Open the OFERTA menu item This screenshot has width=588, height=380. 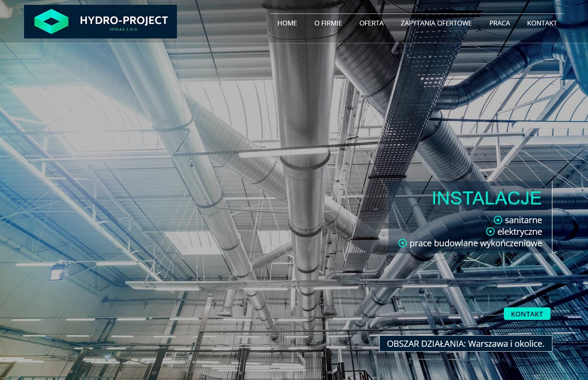[x=371, y=23]
